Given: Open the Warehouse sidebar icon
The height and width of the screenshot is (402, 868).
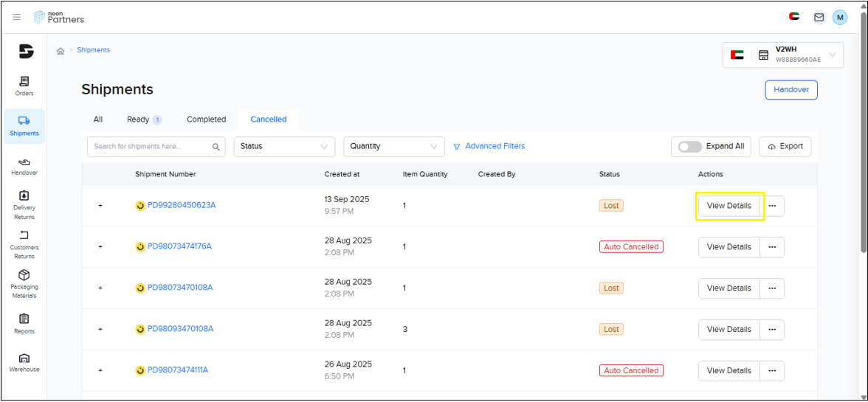Looking at the screenshot, I should (x=24, y=363).
